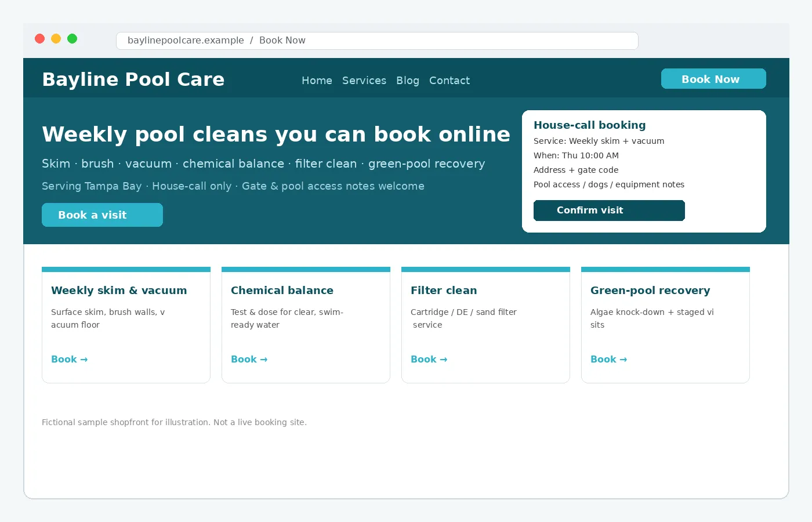Book the Filter clean service
Viewport: 812px width, 522px height.
coord(429,360)
